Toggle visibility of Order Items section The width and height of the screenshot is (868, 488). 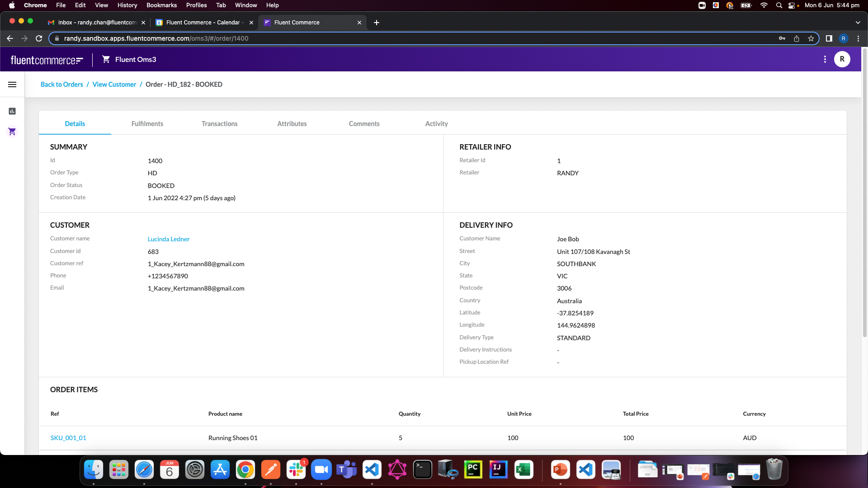click(x=73, y=389)
